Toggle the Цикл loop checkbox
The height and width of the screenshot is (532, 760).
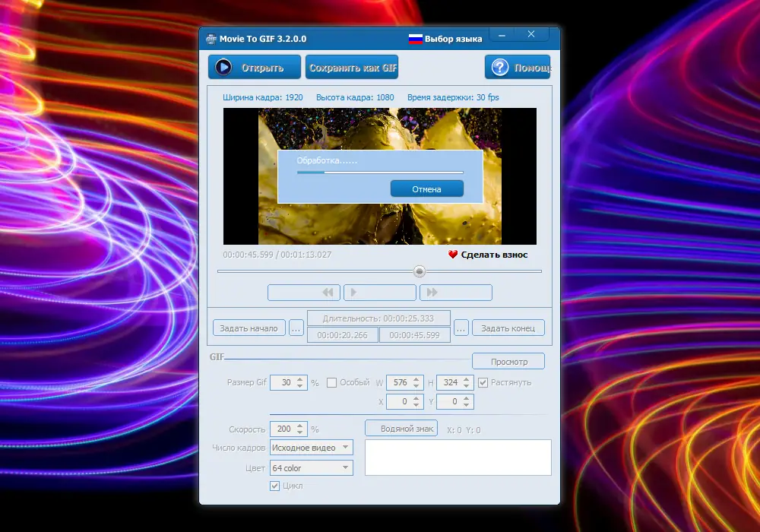[x=275, y=486]
